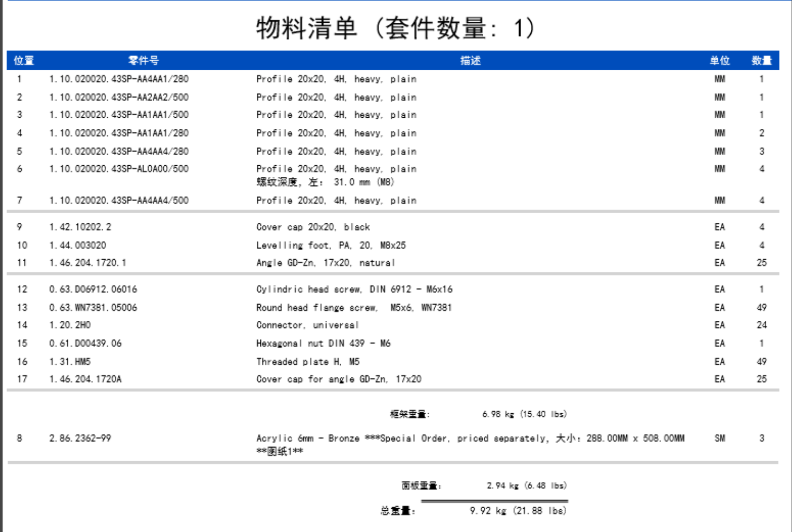Click part number 1.46.204.1720.1
Viewport: 792px width, 532px height.
coord(88,263)
